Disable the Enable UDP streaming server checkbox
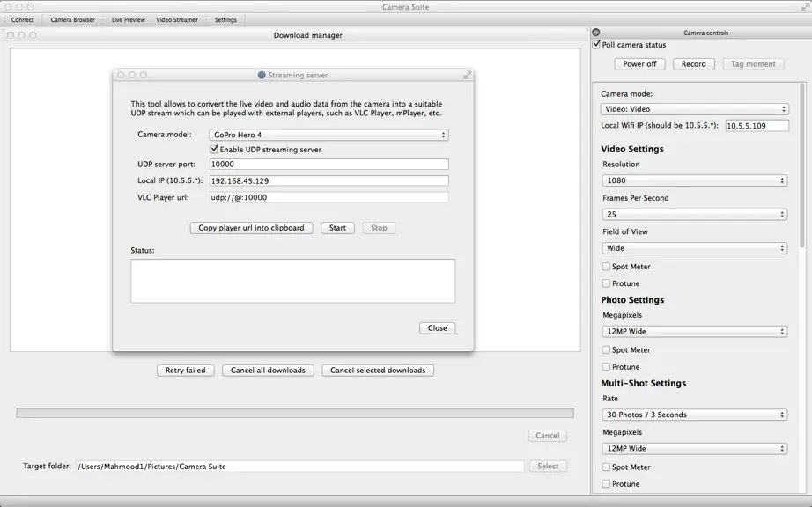812x507 pixels. 214,149
